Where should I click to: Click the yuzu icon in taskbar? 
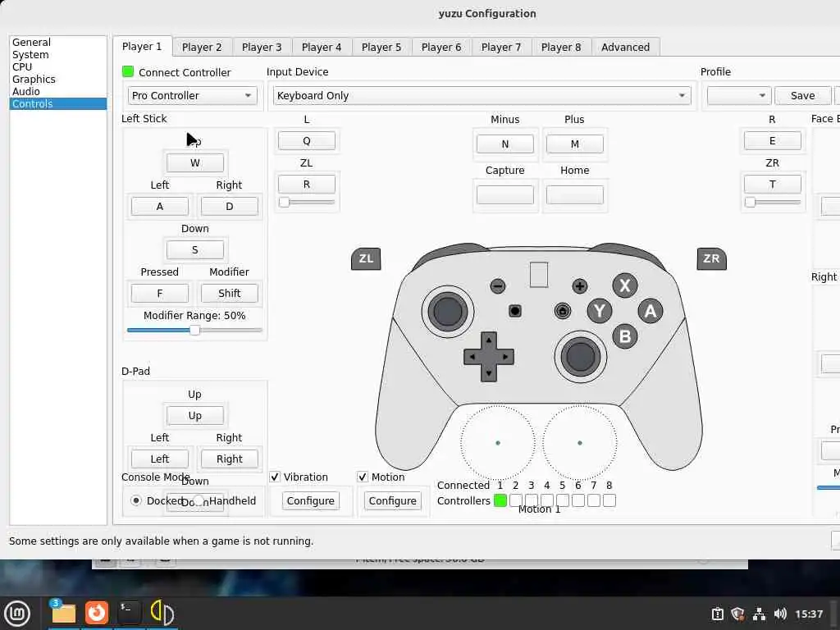coord(162,613)
